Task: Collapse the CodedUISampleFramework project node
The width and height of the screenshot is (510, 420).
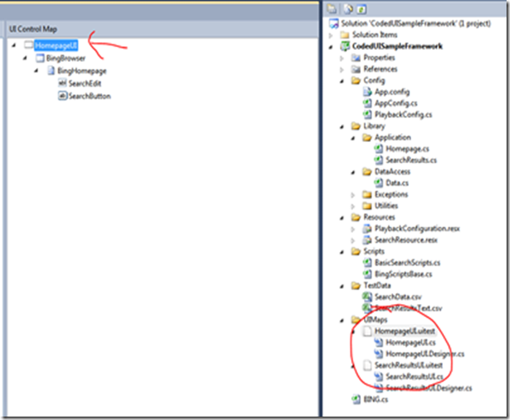Action: [331, 46]
